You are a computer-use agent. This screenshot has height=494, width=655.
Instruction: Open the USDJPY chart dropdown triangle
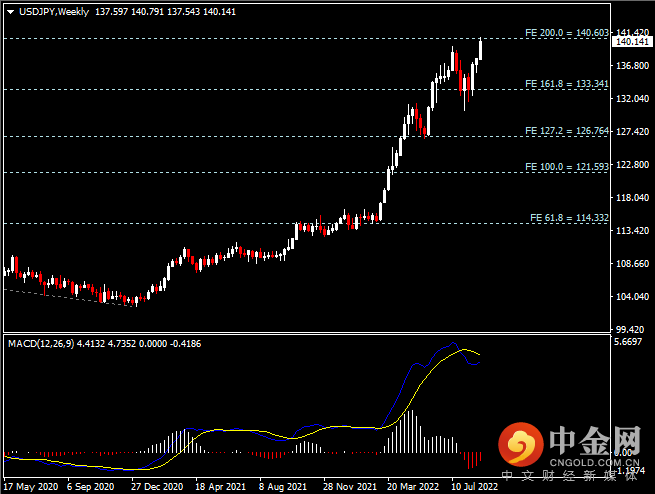11,12
